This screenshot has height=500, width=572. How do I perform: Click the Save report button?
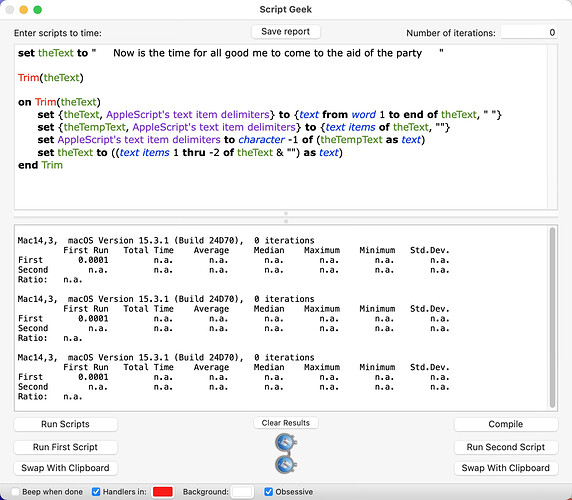[x=286, y=32]
